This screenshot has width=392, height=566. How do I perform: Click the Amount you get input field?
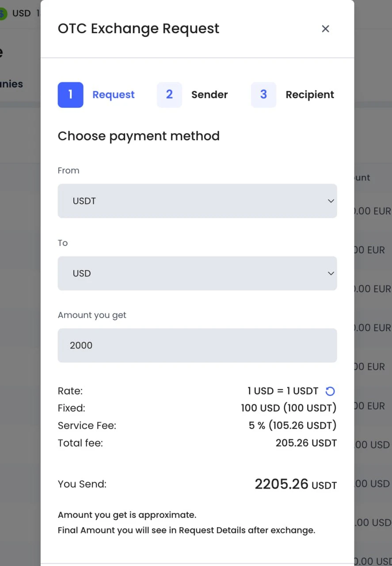click(x=197, y=345)
